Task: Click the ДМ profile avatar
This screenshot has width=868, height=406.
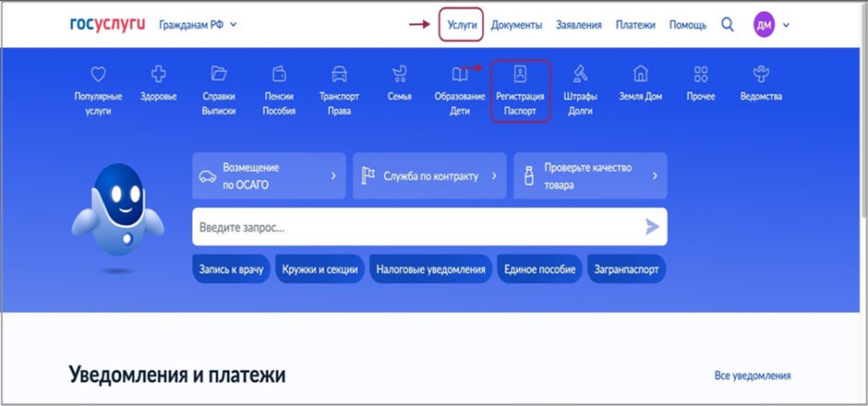Action: click(x=764, y=25)
